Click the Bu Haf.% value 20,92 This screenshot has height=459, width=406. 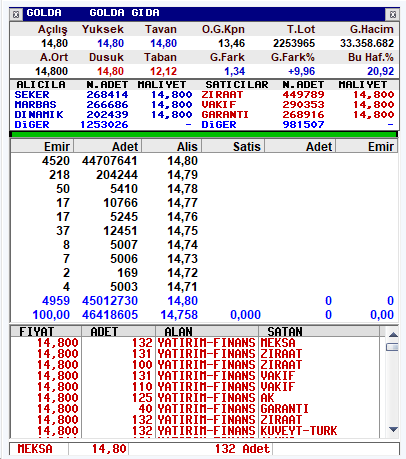[x=380, y=71]
